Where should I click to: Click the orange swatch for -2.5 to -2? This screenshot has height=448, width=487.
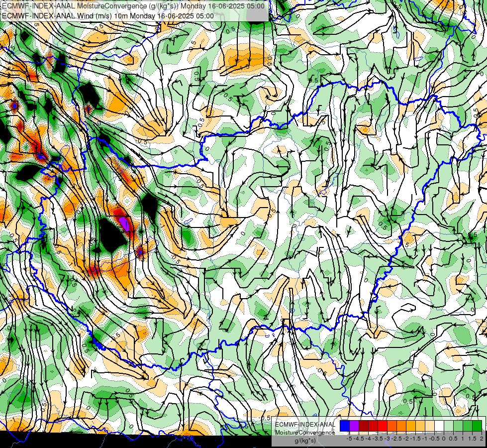pyautogui.click(x=401, y=426)
